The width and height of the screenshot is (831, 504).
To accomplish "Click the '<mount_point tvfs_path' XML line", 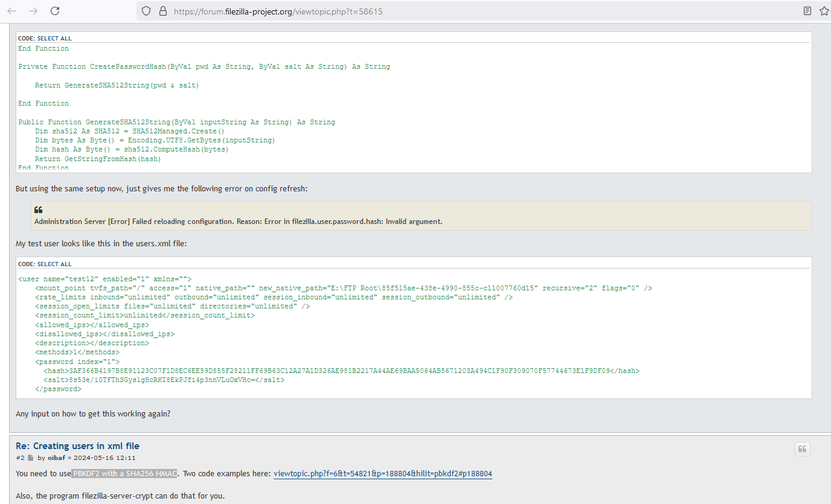I will (x=344, y=288).
